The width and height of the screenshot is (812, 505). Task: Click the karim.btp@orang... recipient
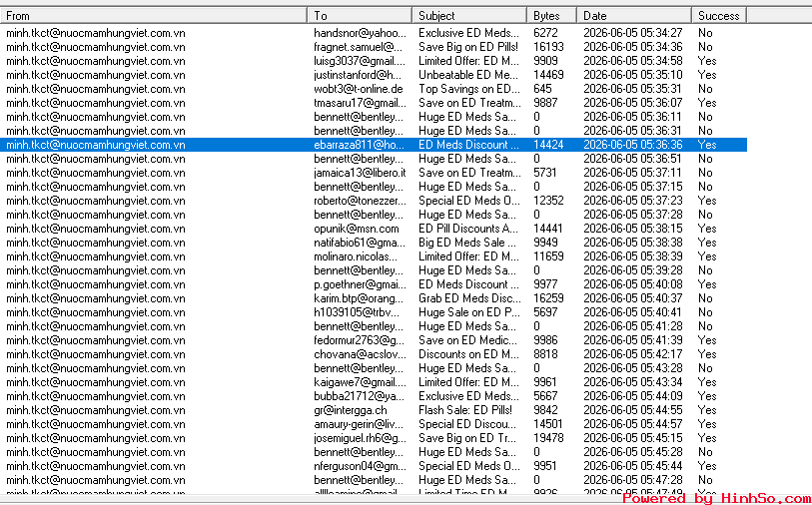(x=359, y=298)
